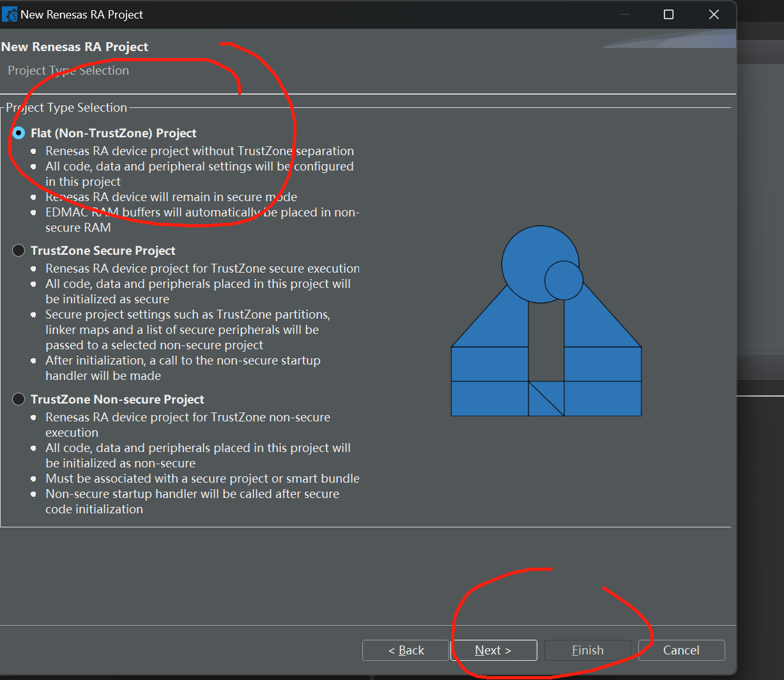Click 'After initialization, a call to the non-secure' text
The image size is (784, 680).
(183, 368)
